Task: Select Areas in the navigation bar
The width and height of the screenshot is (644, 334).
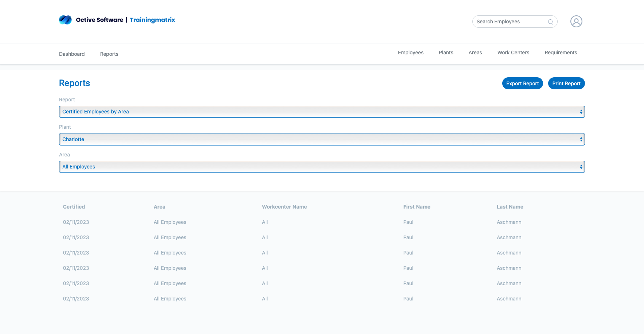Action: (475, 53)
